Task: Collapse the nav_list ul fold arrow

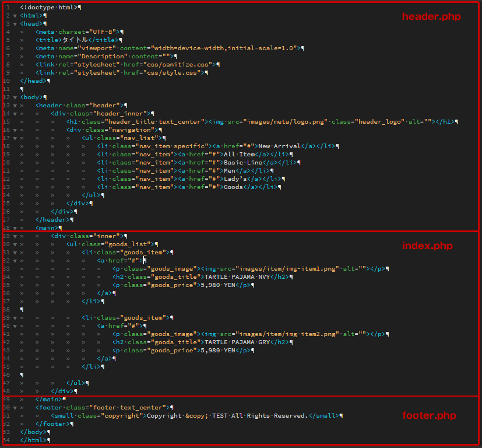Action: pyautogui.click(x=15, y=138)
